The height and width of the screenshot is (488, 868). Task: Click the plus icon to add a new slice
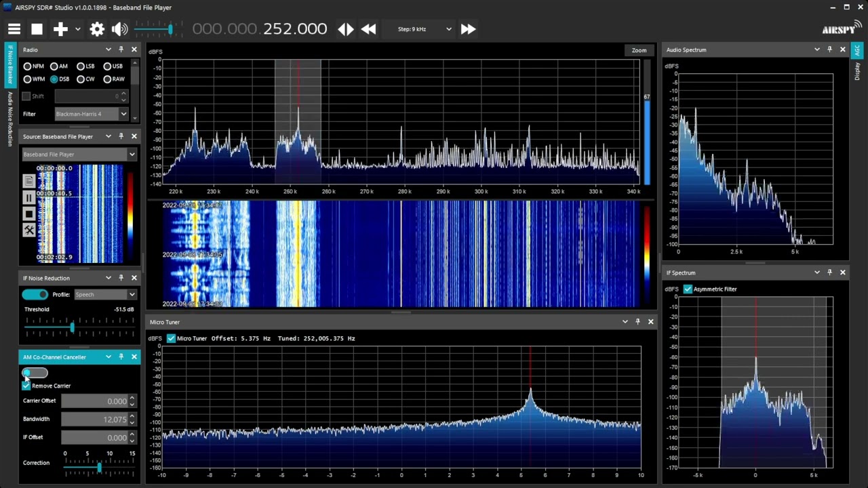pos(61,29)
